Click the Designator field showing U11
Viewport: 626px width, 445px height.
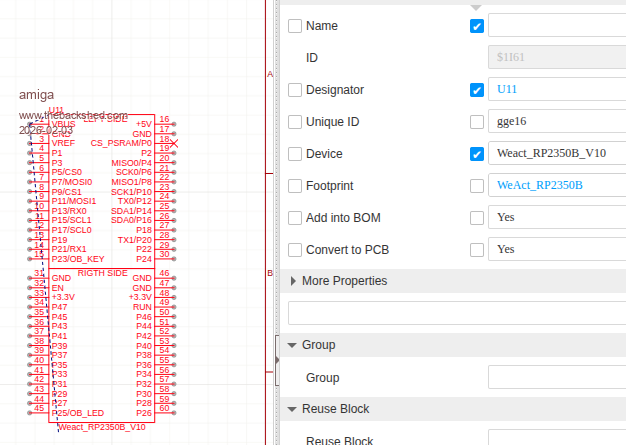[x=556, y=90]
